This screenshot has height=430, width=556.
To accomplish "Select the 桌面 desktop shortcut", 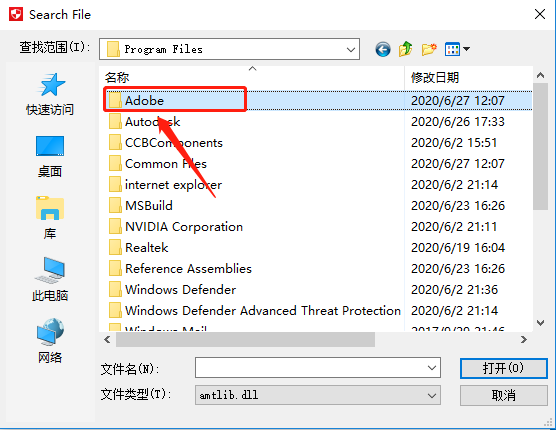I will (50, 156).
